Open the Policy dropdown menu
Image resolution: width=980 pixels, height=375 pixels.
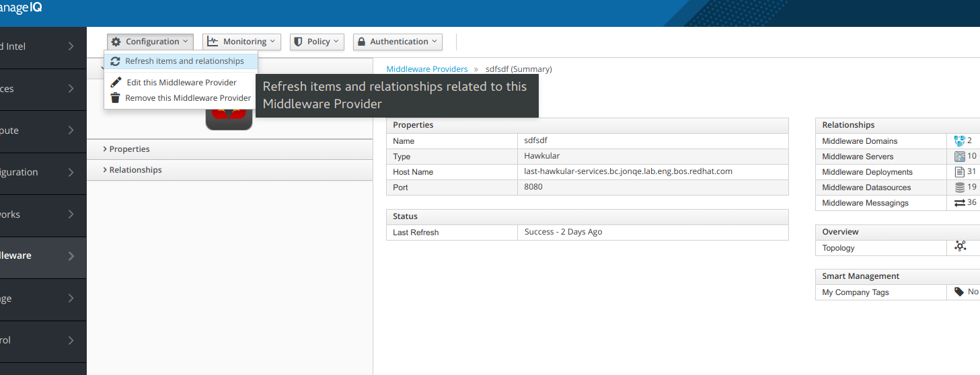[317, 42]
